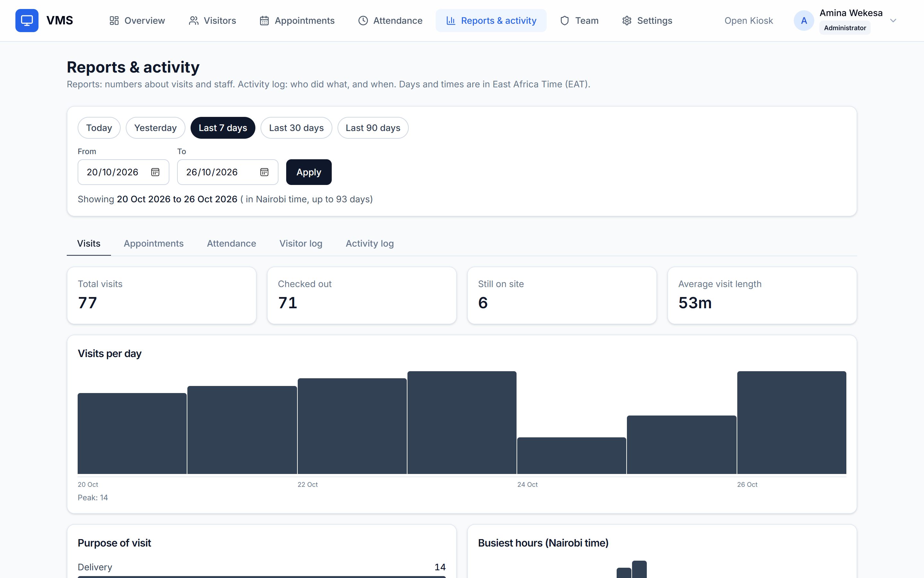This screenshot has height=578, width=924.
Task: Click the Delivery purpose row
Action: (261, 570)
